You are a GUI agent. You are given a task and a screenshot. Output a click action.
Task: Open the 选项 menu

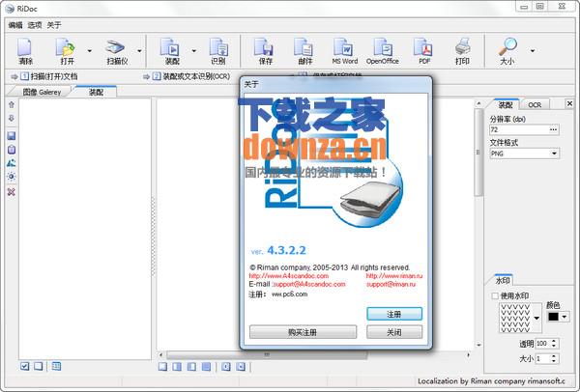tap(35, 25)
